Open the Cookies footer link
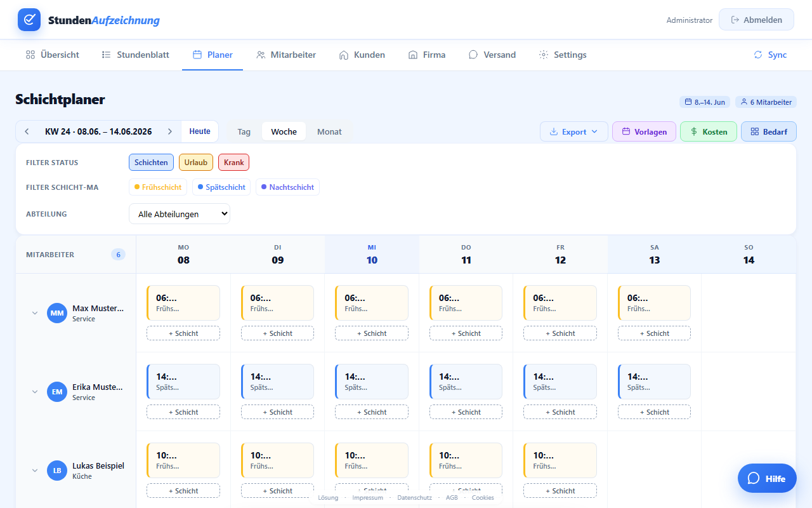 (x=483, y=498)
